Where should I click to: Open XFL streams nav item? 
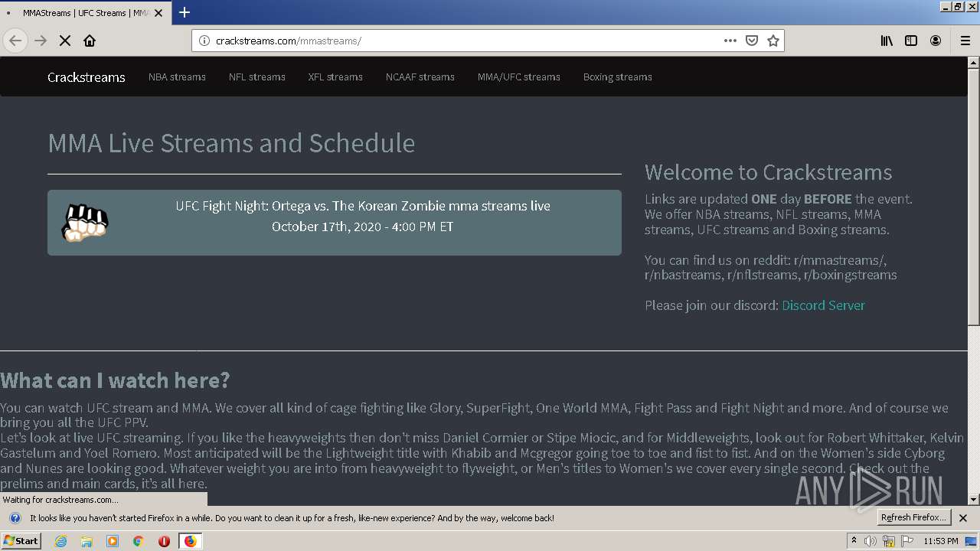pyautogui.click(x=335, y=77)
